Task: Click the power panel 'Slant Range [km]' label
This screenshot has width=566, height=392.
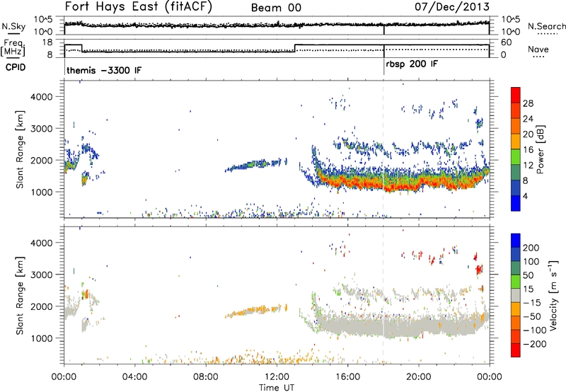Action: (x=20, y=149)
